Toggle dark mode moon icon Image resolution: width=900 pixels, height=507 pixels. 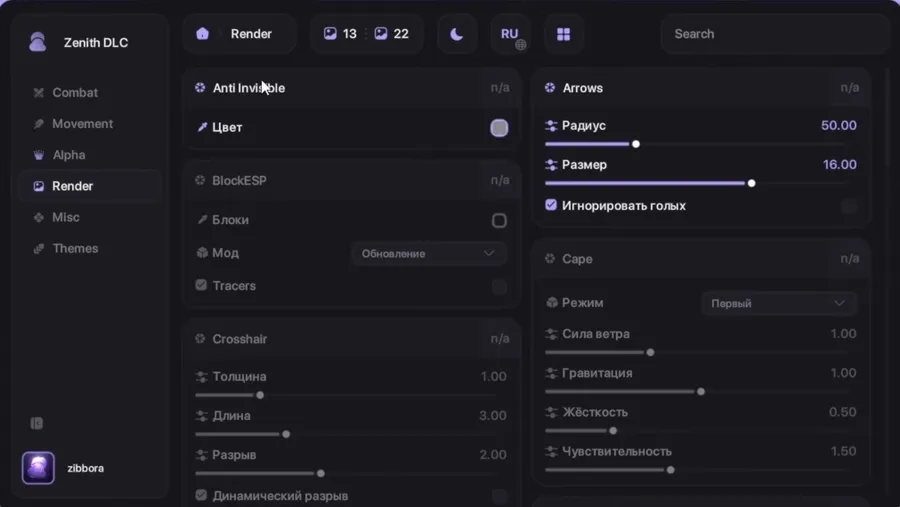pos(457,34)
